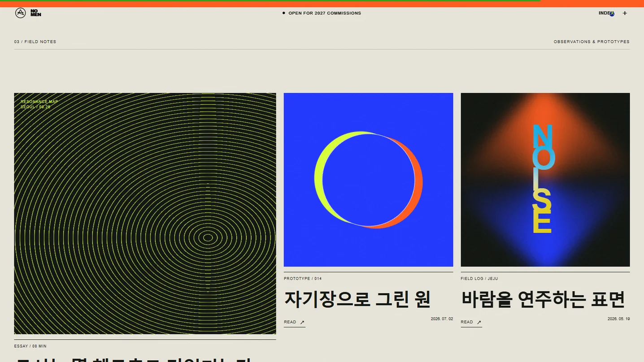Open the Resonance Map concentric rings thumbnail

(145, 213)
